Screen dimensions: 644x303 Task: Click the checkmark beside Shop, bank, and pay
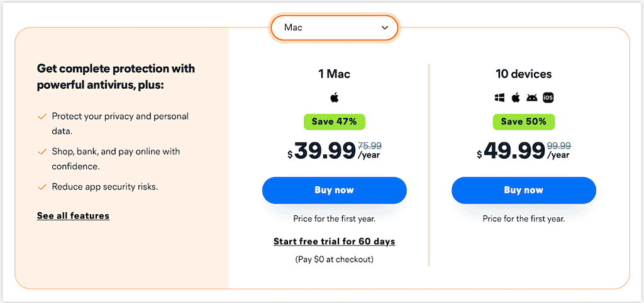42,152
